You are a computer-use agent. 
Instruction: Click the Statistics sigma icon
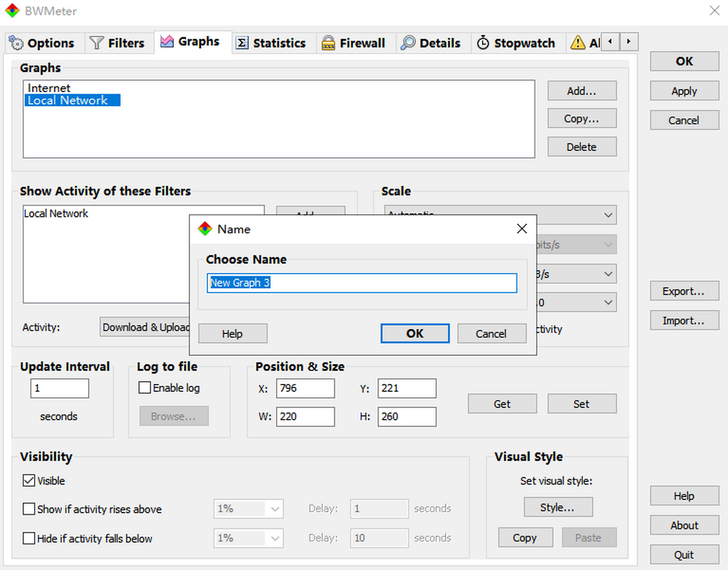pos(242,43)
